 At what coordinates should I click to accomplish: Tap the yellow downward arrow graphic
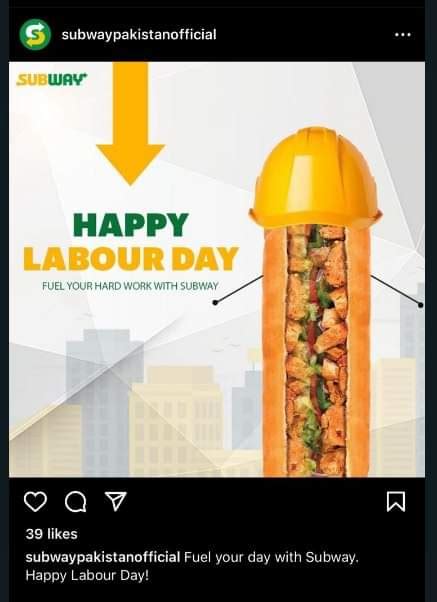coord(130,124)
